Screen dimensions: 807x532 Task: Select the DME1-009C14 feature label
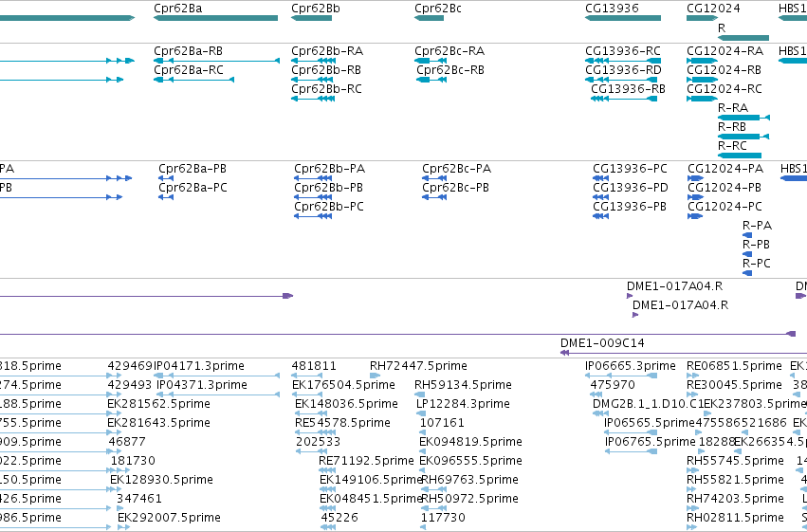click(602, 343)
